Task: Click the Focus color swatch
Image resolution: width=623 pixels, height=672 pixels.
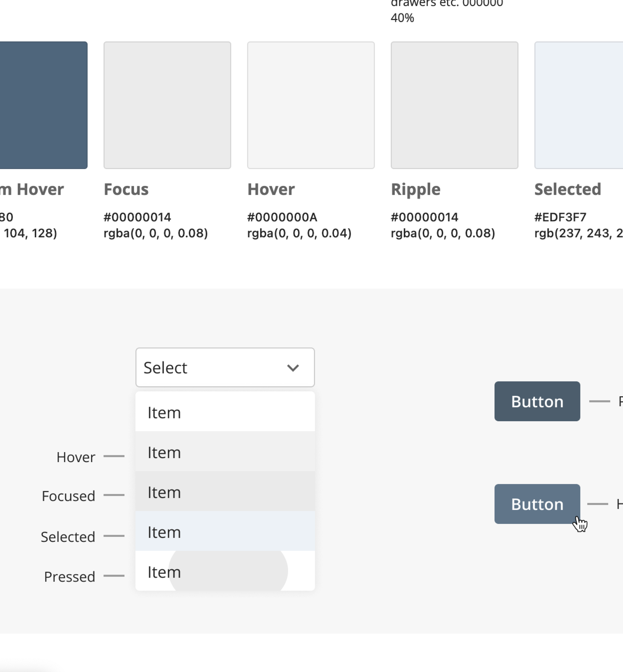Action: [x=167, y=105]
